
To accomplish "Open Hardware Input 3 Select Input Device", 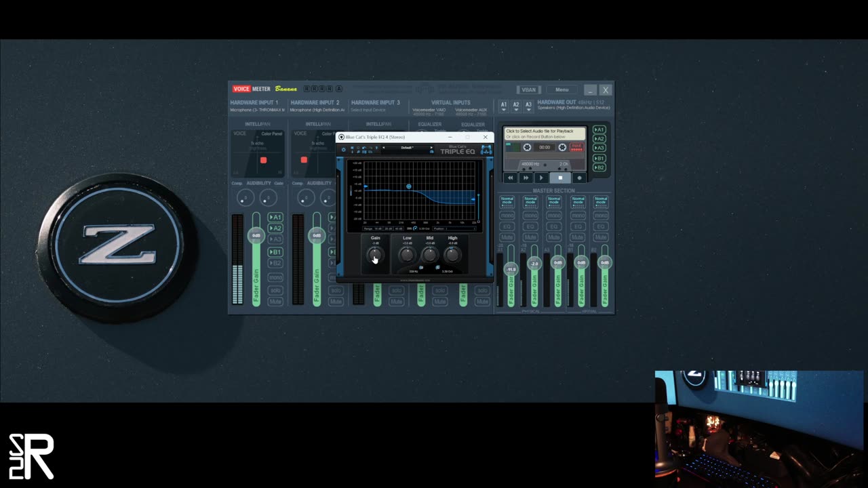I will (368, 110).
